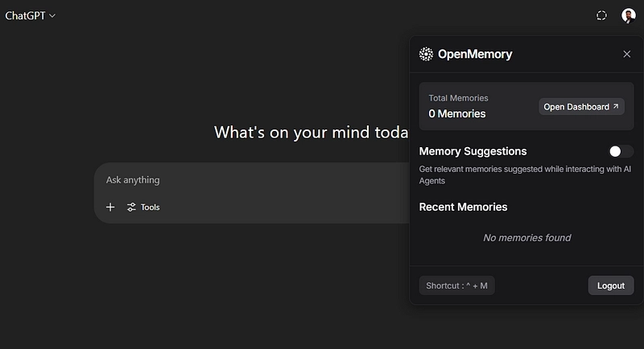Click the temporary chat dashed-circle icon
The image size is (644, 349).
pos(601,15)
